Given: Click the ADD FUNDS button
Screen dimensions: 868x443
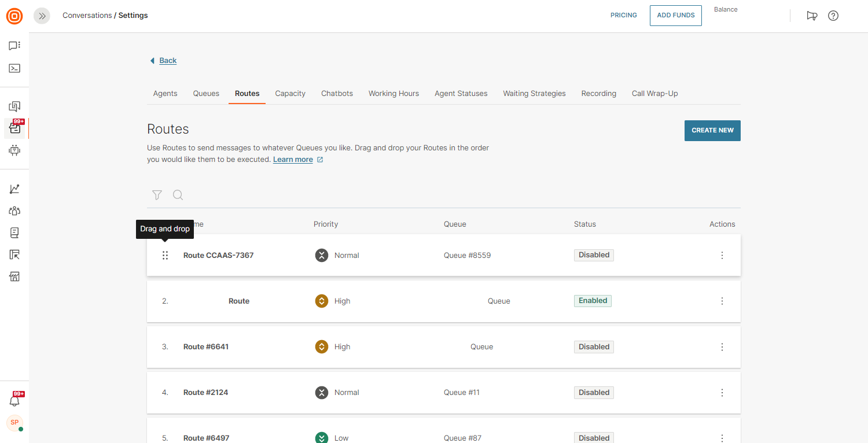Looking at the screenshot, I should click(x=675, y=16).
